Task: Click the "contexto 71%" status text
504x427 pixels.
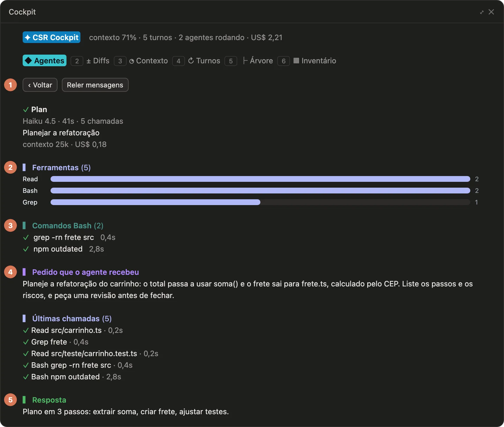Action: tap(113, 37)
